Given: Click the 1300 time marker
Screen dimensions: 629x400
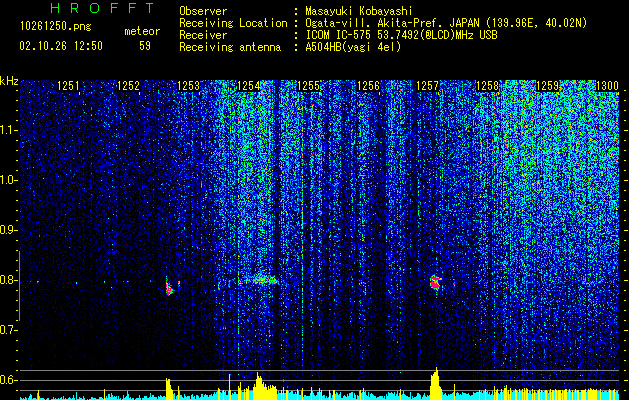Looking at the screenshot, I should 607,85.
